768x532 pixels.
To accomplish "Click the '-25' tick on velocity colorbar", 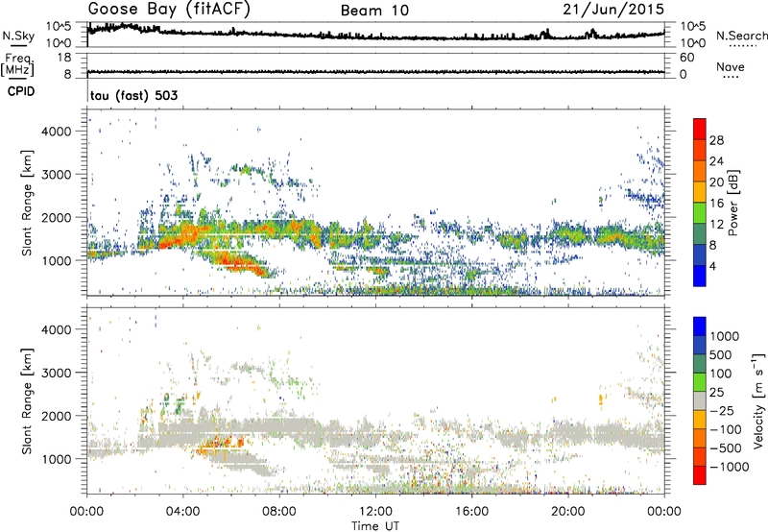I will 721,410.
